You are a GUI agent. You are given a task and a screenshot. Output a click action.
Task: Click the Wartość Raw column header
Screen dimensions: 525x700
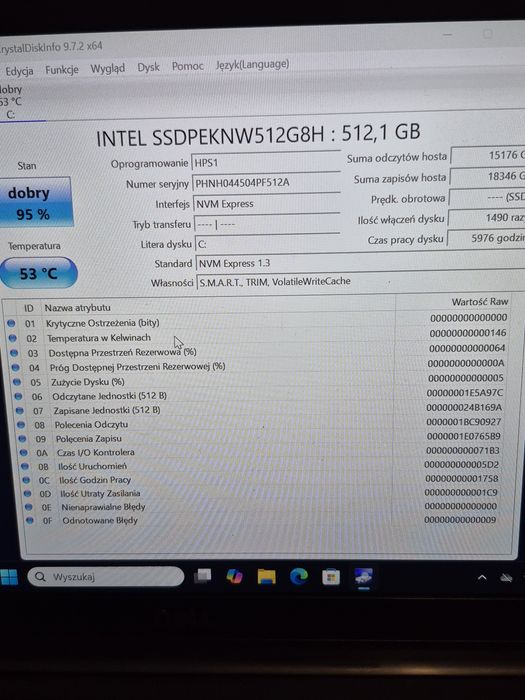[x=480, y=302]
